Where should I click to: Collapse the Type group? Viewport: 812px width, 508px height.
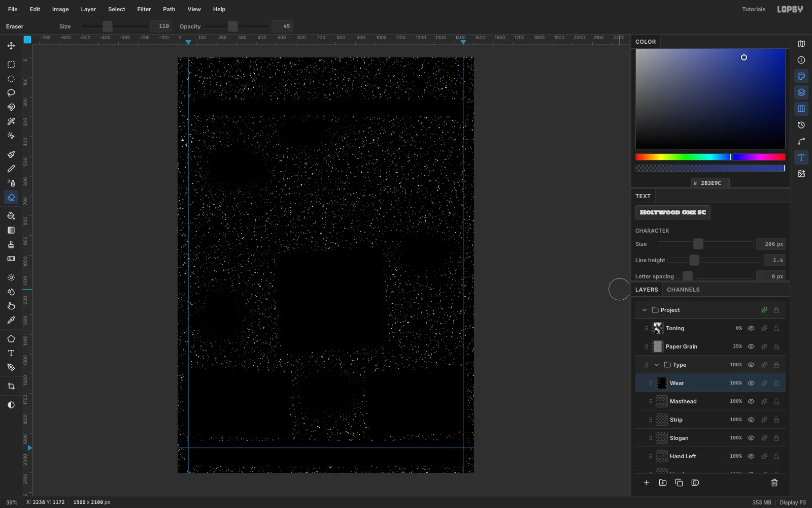click(657, 365)
